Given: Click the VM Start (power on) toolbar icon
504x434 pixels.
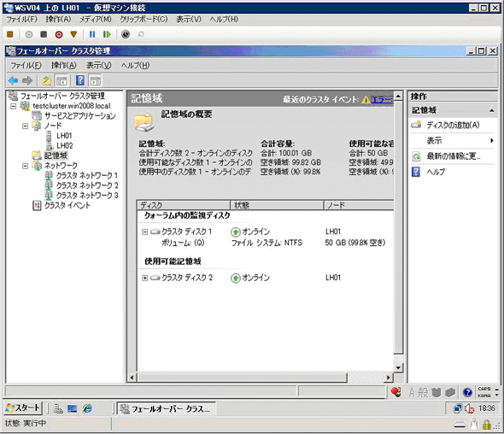Looking at the screenshot, I should pos(29,34).
